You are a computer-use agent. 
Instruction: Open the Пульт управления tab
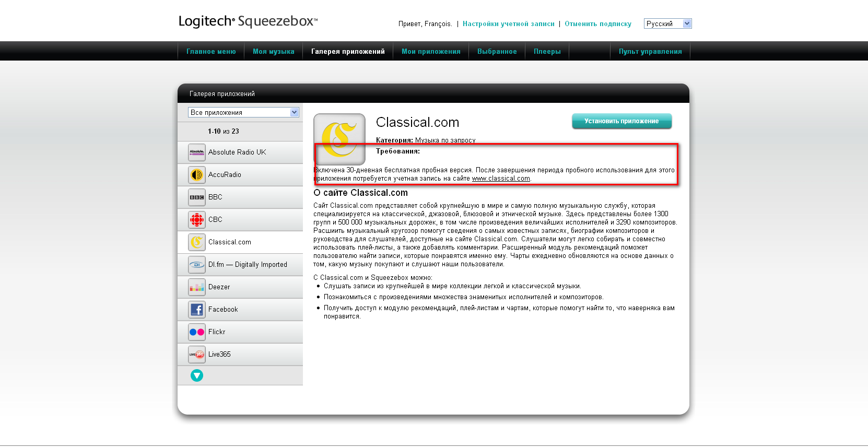point(650,52)
